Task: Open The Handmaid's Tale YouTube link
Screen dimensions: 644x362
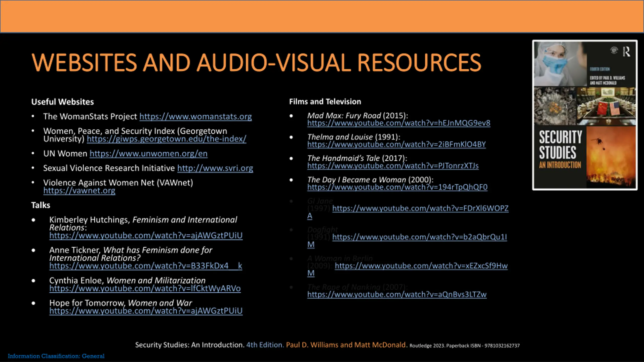Action: coord(393,166)
